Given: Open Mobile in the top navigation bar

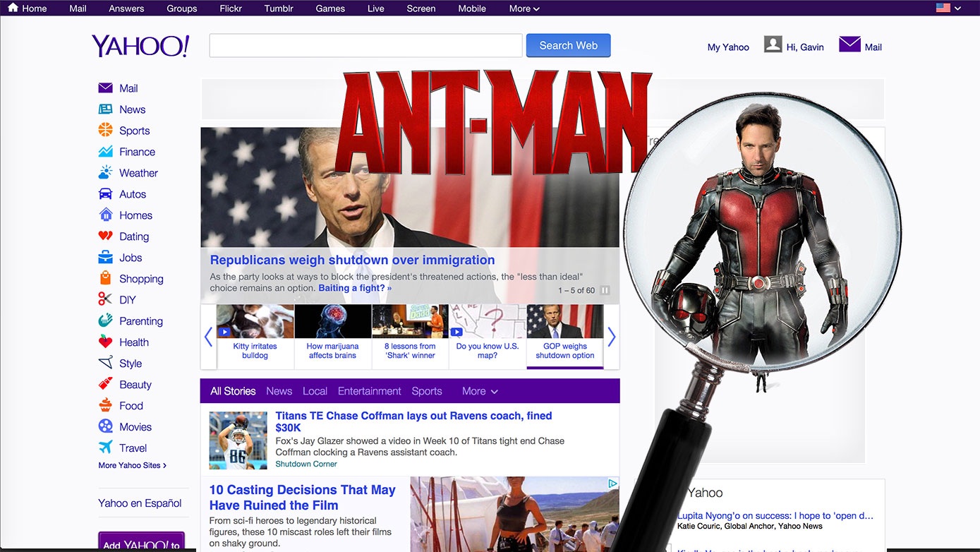Looking at the screenshot, I should (472, 8).
